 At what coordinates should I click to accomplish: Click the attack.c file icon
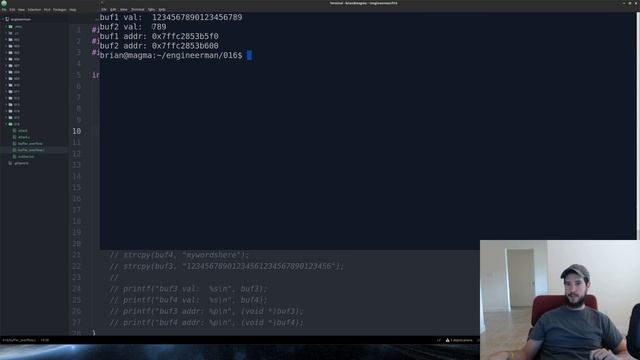tap(14, 137)
